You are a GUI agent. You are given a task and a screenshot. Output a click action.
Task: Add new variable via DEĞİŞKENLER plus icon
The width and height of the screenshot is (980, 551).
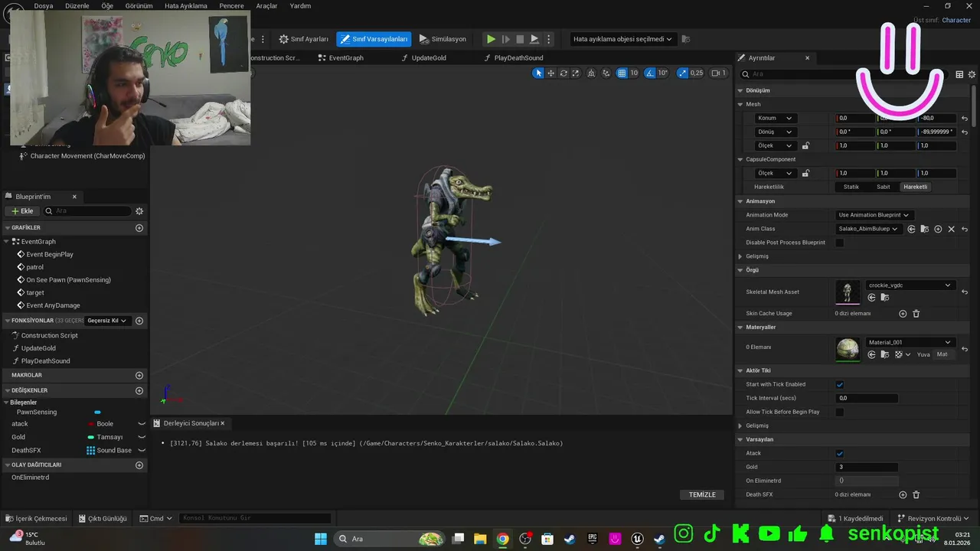(x=139, y=391)
